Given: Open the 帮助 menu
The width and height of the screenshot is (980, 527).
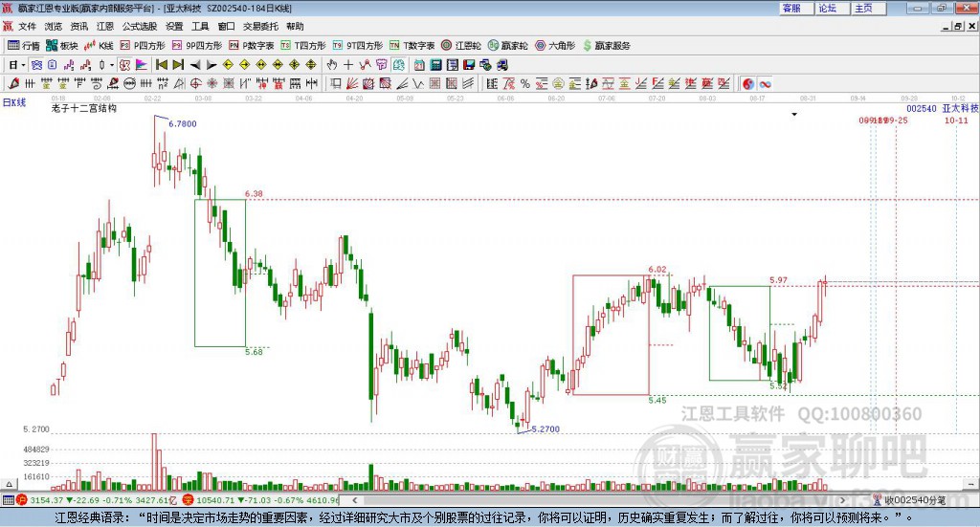Looking at the screenshot, I should coord(295,26).
